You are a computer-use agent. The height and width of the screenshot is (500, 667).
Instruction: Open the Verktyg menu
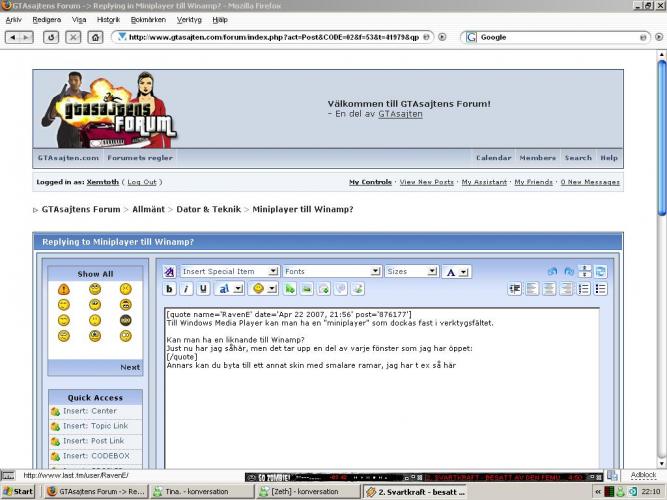click(189, 20)
